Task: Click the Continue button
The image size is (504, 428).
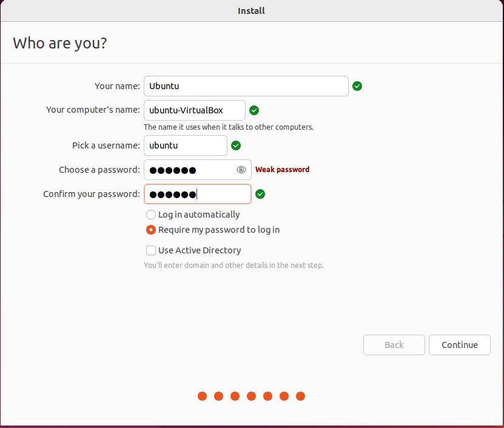Action: (460, 345)
